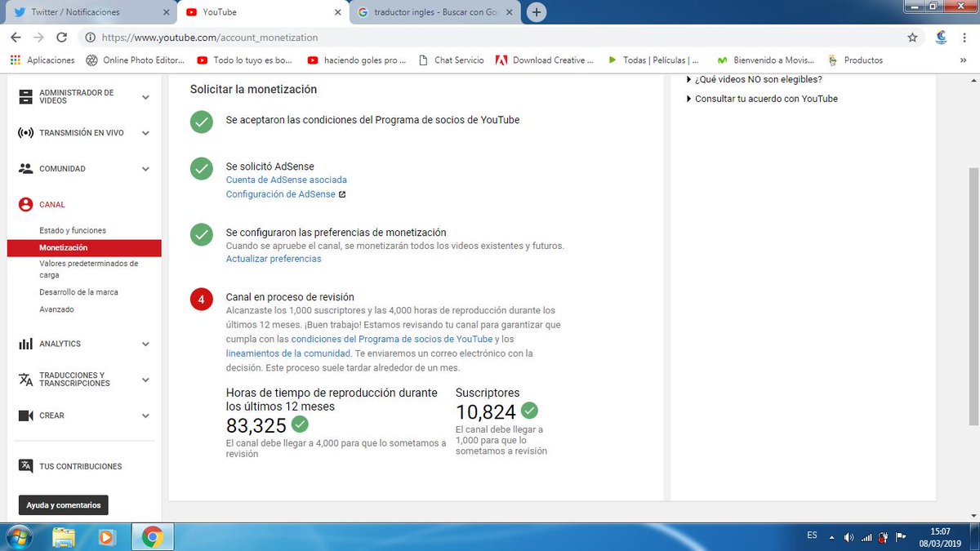Open Bienvenido a Movis bookmark
This screenshot has height=551, width=980.
coord(765,60)
